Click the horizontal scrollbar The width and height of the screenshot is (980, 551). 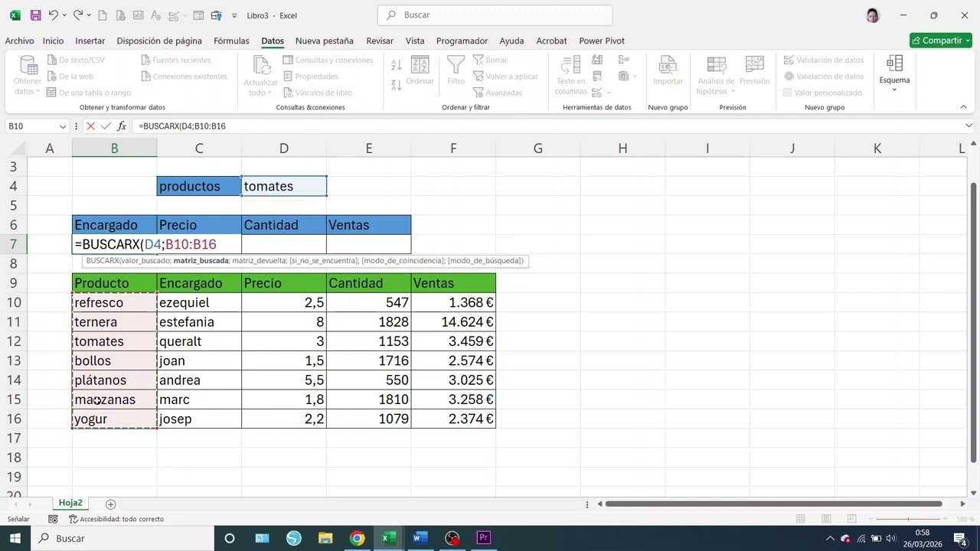(x=774, y=504)
